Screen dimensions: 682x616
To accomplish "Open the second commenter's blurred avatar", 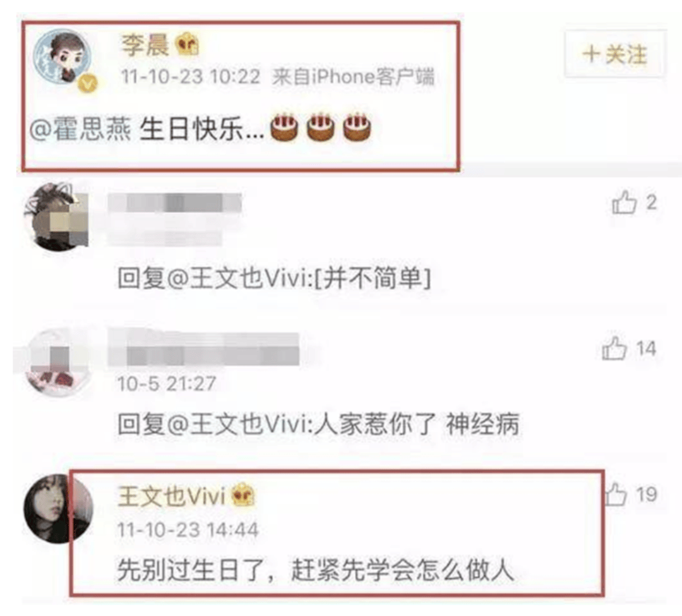I will click(56, 363).
